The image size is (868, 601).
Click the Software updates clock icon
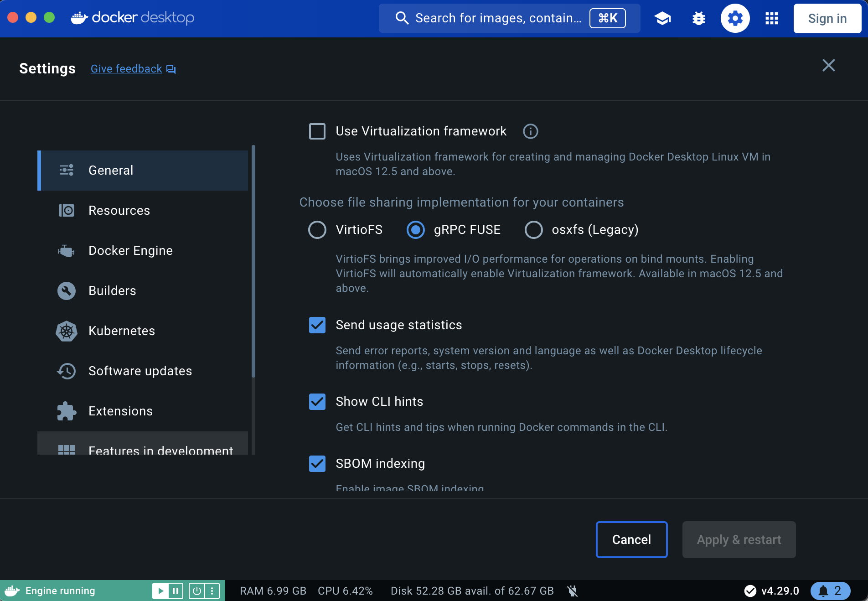[67, 371]
